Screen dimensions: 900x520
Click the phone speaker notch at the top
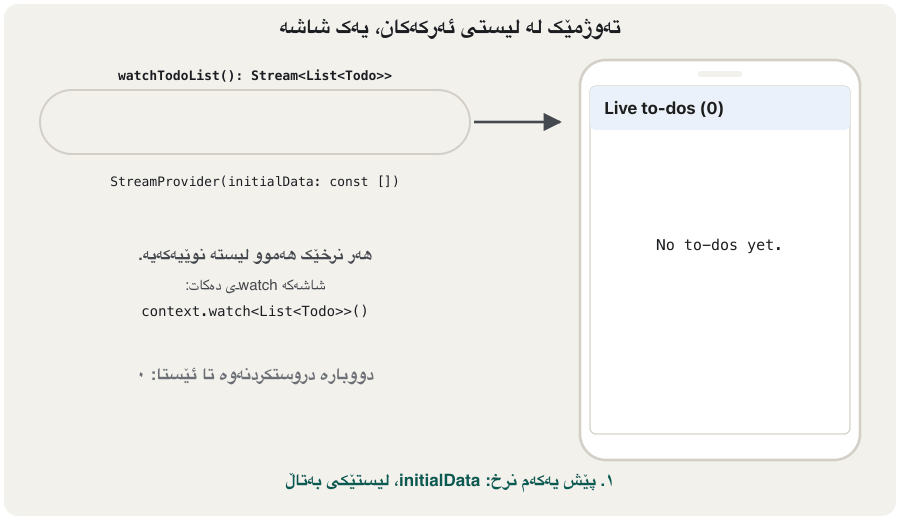720,74
